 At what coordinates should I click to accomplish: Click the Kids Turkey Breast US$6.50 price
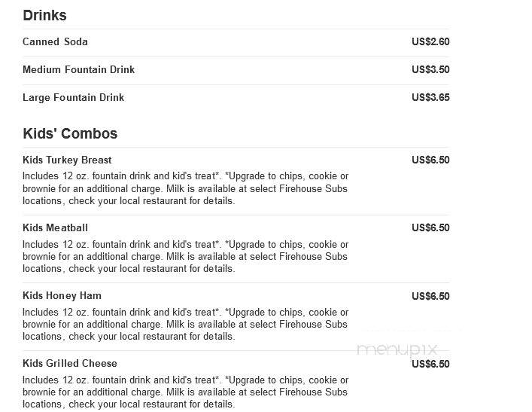pyautogui.click(x=430, y=160)
